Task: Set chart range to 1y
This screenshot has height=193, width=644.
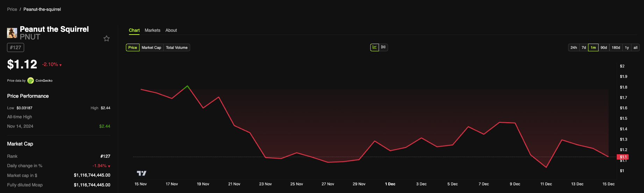Action: (x=627, y=47)
